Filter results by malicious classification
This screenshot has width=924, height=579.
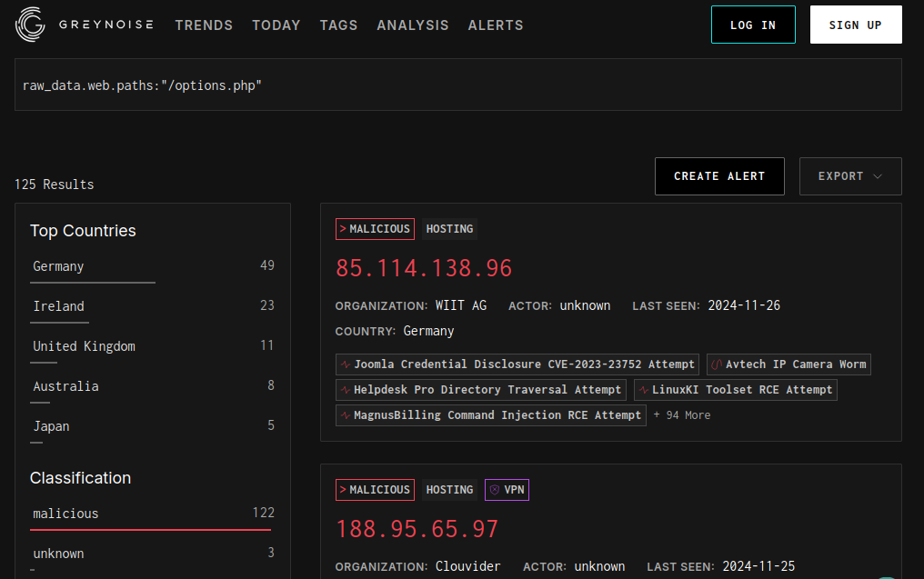pos(65,514)
